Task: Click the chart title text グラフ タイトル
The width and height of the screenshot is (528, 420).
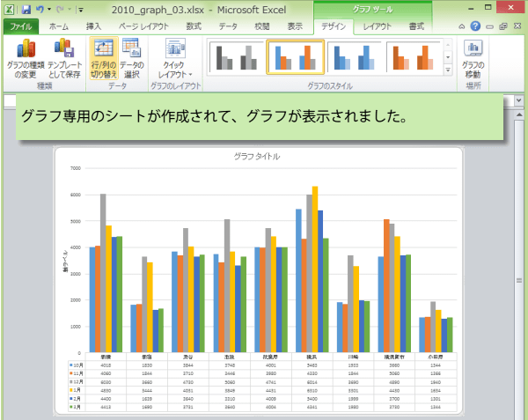Action: [x=257, y=157]
